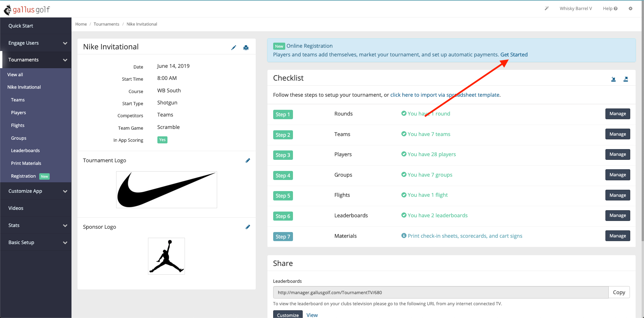644x318 pixels.
Task: Click Manage for Groups step
Action: click(617, 175)
